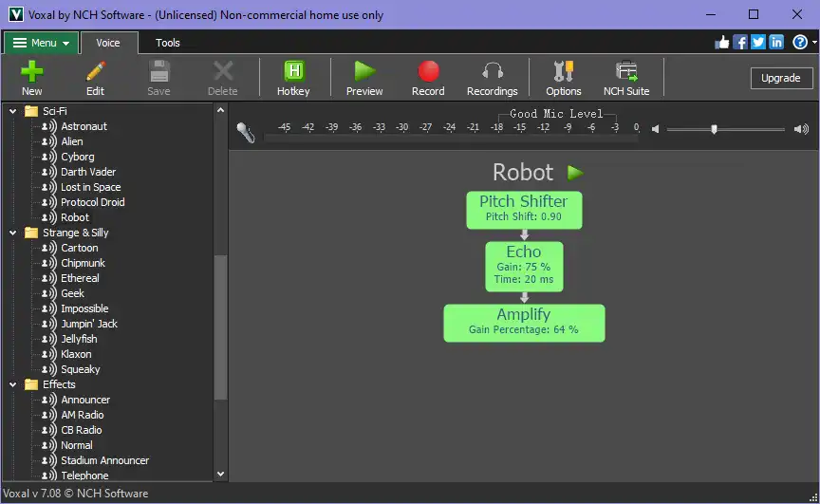Select the Normal voice
820x504 pixels.
76,445
